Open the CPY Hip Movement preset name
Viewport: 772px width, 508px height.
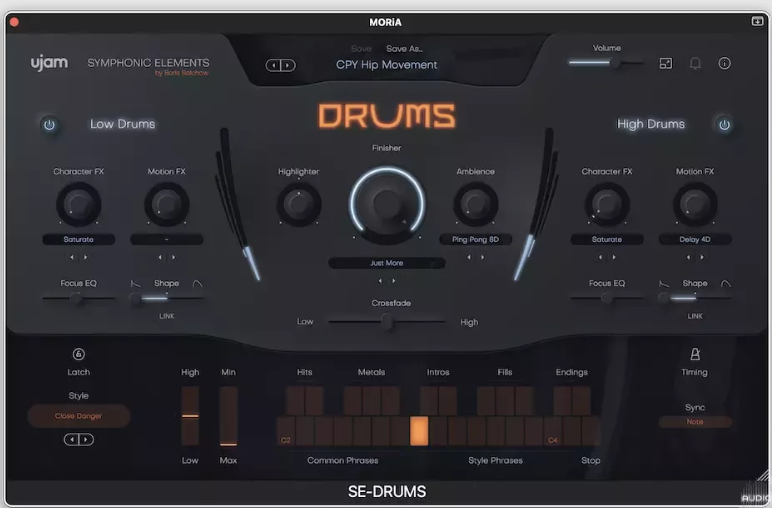386,65
